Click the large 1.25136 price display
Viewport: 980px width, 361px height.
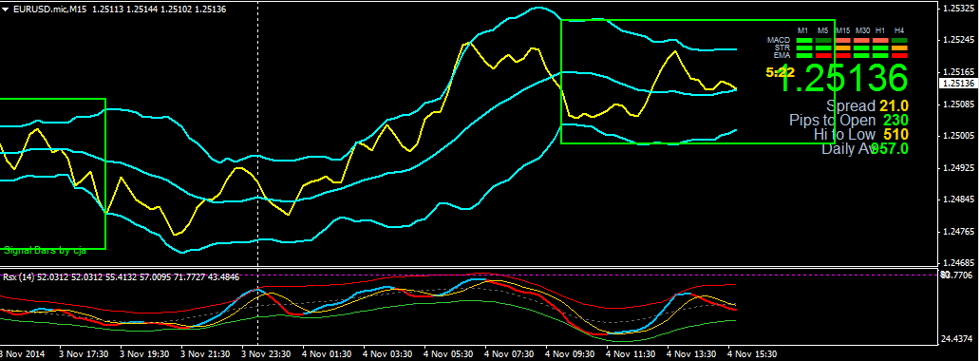(x=844, y=78)
